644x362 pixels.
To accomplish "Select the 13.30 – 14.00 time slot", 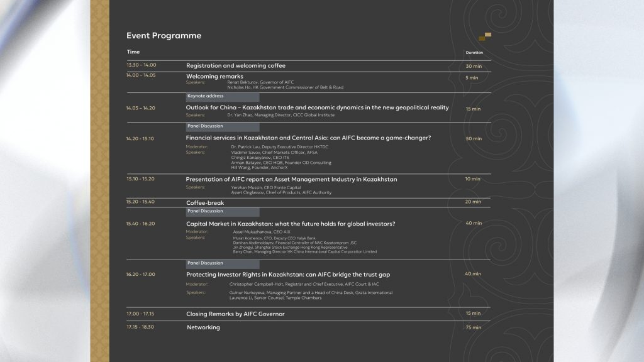I will tap(142, 65).
